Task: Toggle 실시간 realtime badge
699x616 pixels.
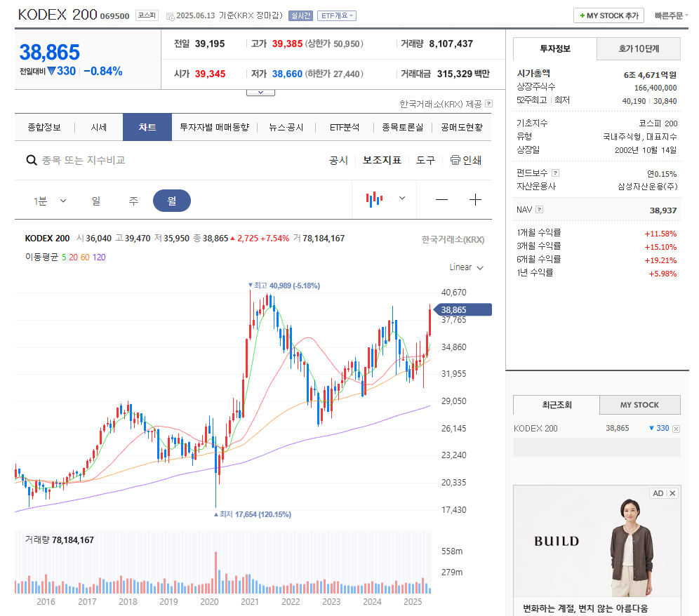Action: click(300, 15)
